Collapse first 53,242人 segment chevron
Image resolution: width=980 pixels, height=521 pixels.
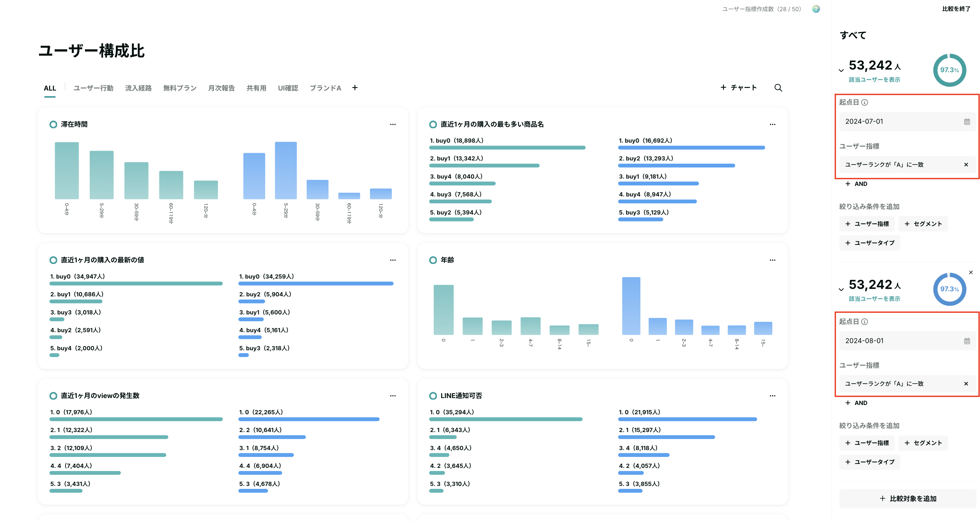[x=841, y=70]
